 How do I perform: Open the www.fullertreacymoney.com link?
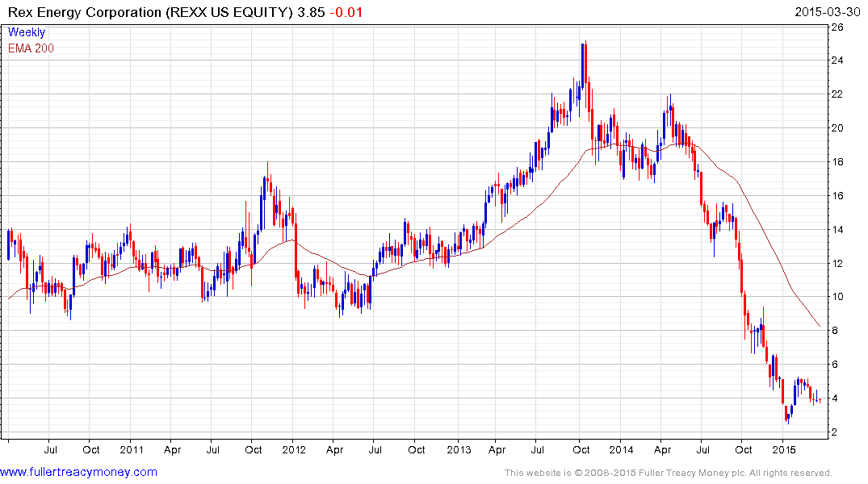pyautogui.click(x=78, y=472)
